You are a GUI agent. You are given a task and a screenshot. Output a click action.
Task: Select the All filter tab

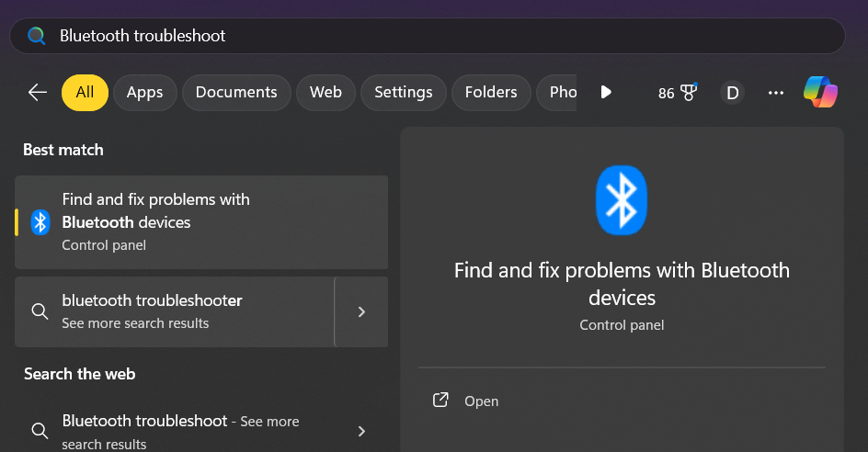pyautogui.click(x=85, y=93)
